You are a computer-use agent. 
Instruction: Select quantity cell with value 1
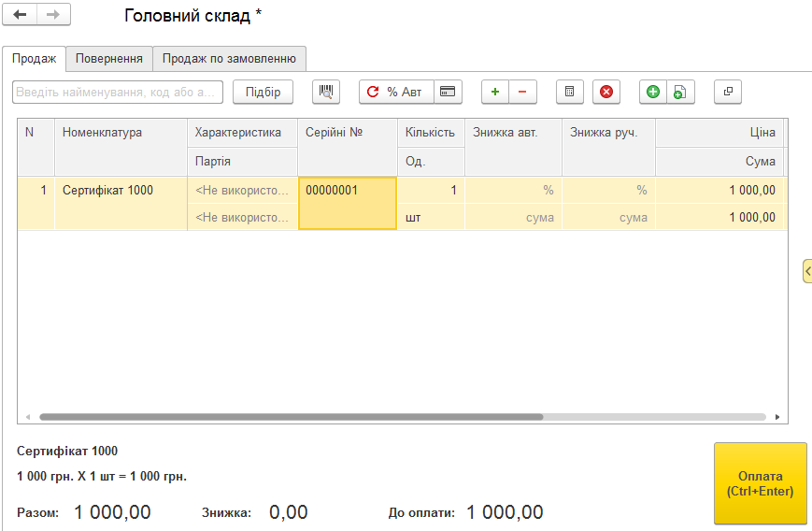tap(431, 190)
